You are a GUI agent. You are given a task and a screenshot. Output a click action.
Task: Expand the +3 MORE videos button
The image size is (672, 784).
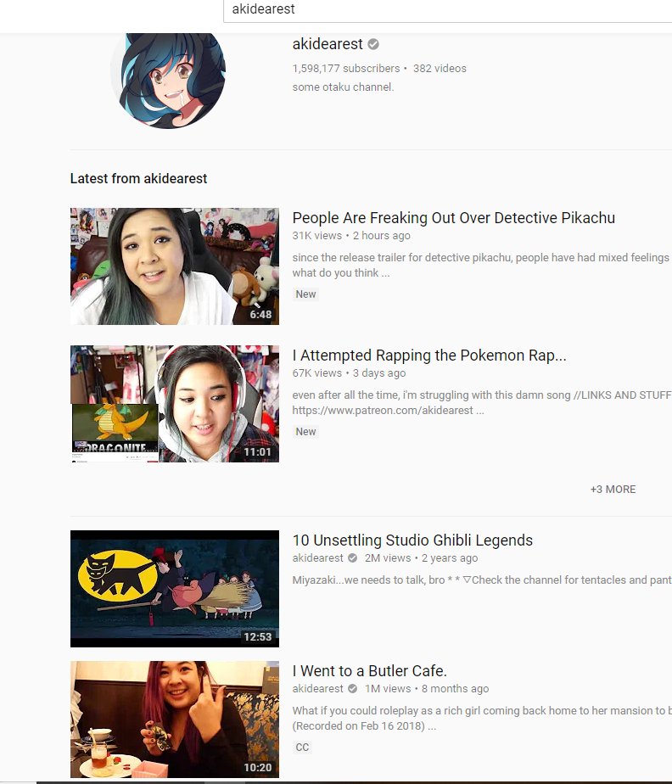(x=613, y=490)
